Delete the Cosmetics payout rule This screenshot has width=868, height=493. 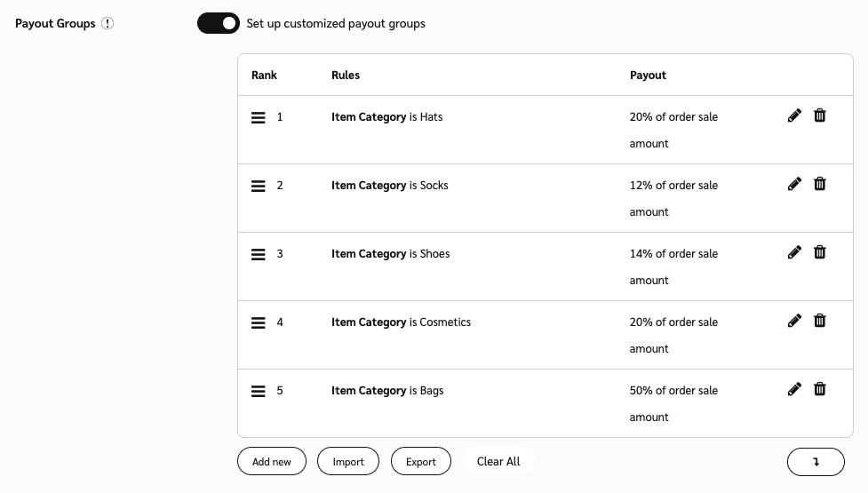click(820, 321)
